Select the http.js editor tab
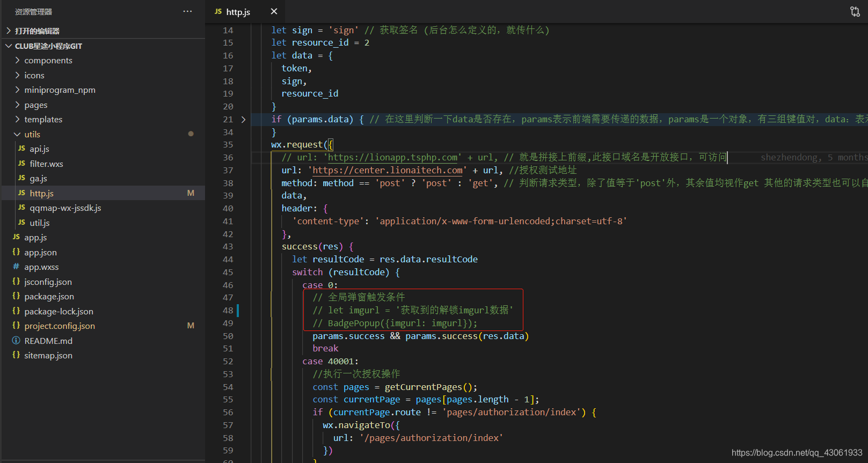The height and width of the screenshot is (463, 868). pyautogui.click(x=245, y=11)
